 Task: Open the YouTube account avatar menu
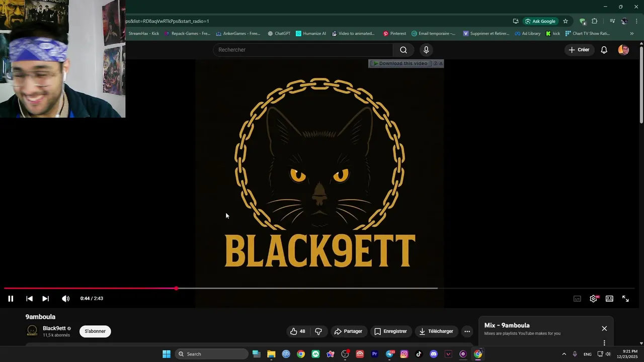tap(623, 50)
